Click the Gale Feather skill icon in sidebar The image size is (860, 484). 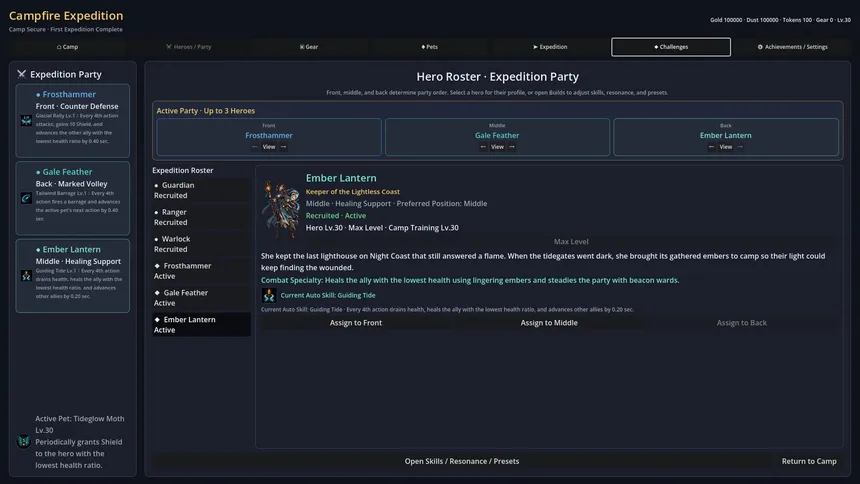26,198
